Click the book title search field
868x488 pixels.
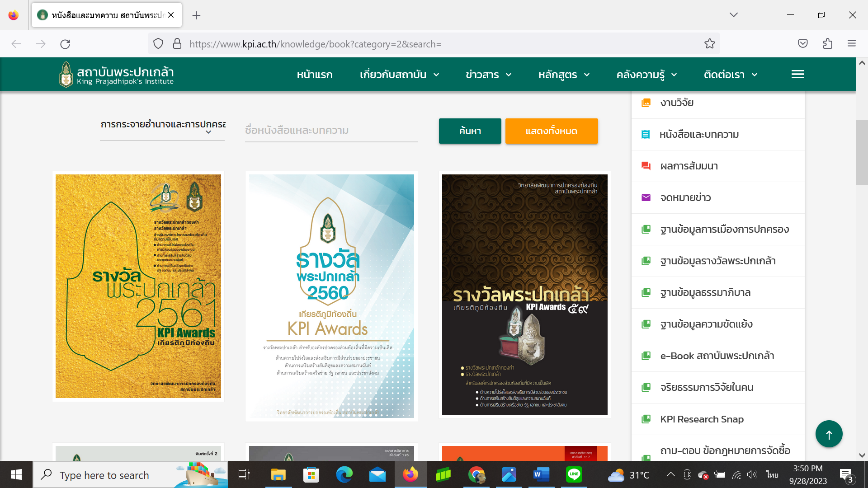(331, 131)
